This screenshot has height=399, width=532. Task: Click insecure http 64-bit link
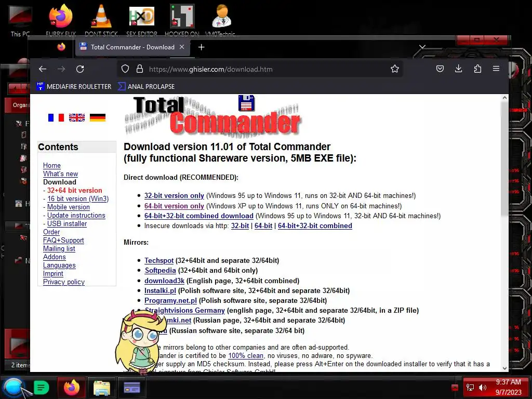click(263, 226)
